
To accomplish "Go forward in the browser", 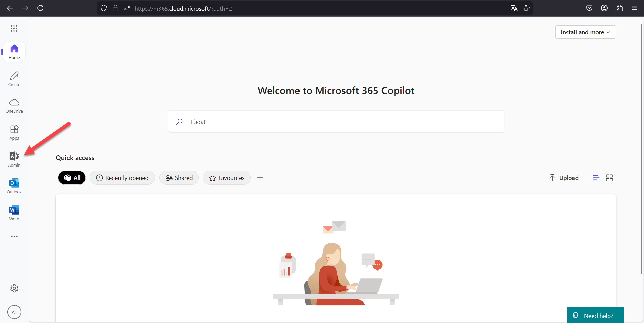I will coord(25,8).
